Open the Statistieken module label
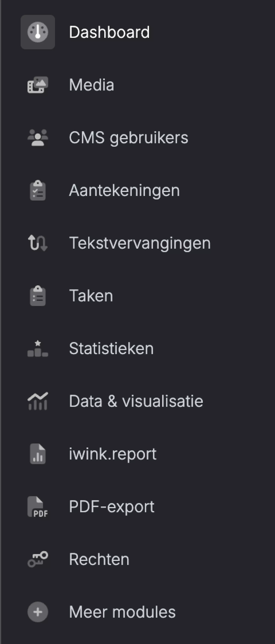This screenshot has width=275, height=644. pyautogui.click(x=111, y=348)
